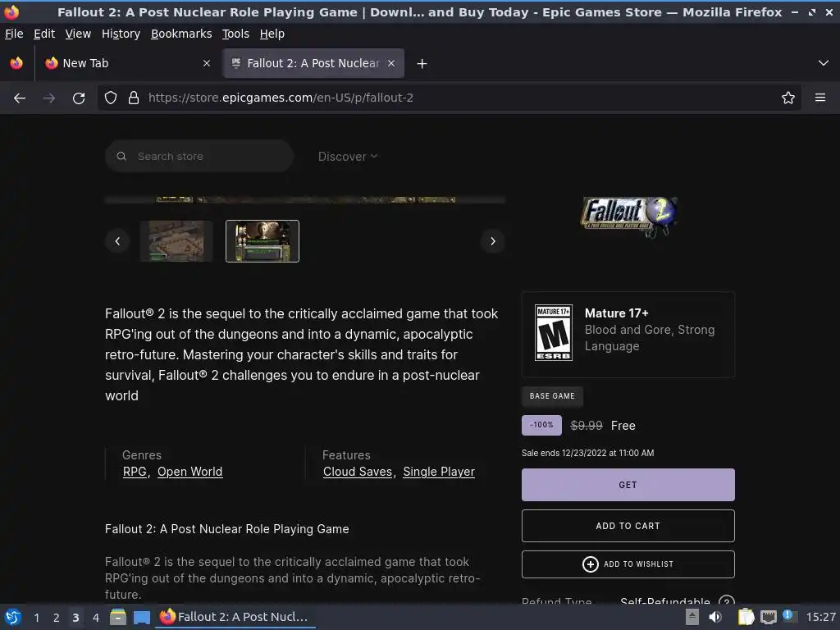
Task: Select the dialogue screen thumbnail
Action: (262, 241)
